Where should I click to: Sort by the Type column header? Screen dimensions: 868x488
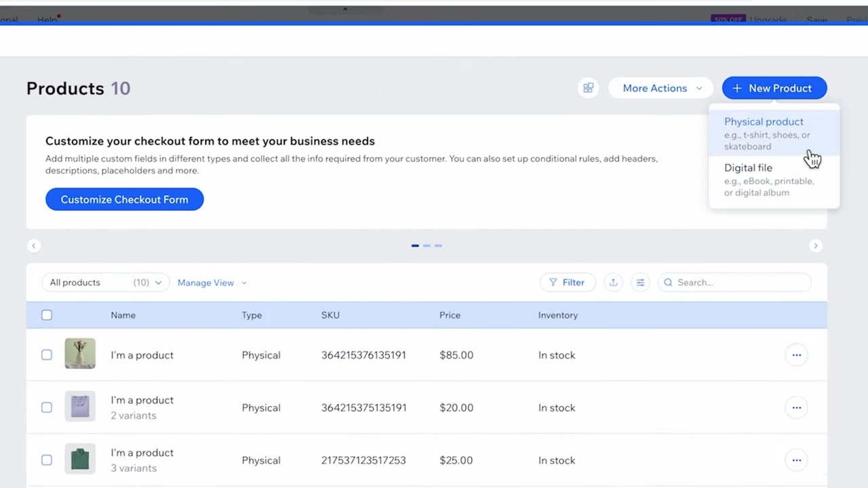(x=252, y=315)
